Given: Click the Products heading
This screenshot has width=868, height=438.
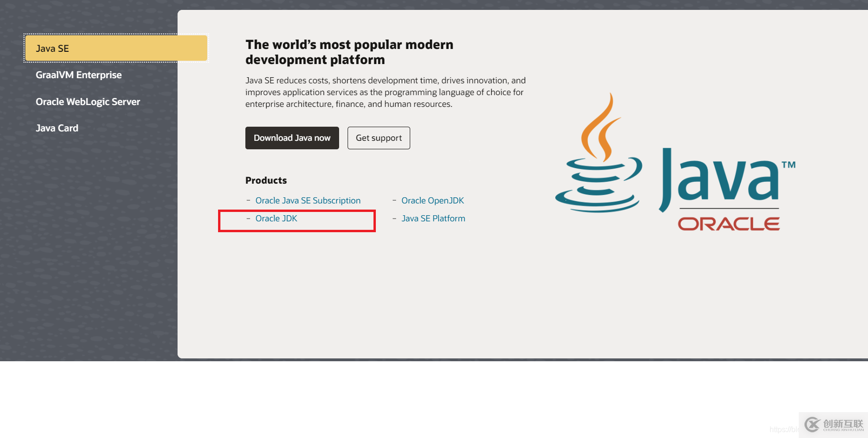Looking at the screenshot, I should [266, 180].
